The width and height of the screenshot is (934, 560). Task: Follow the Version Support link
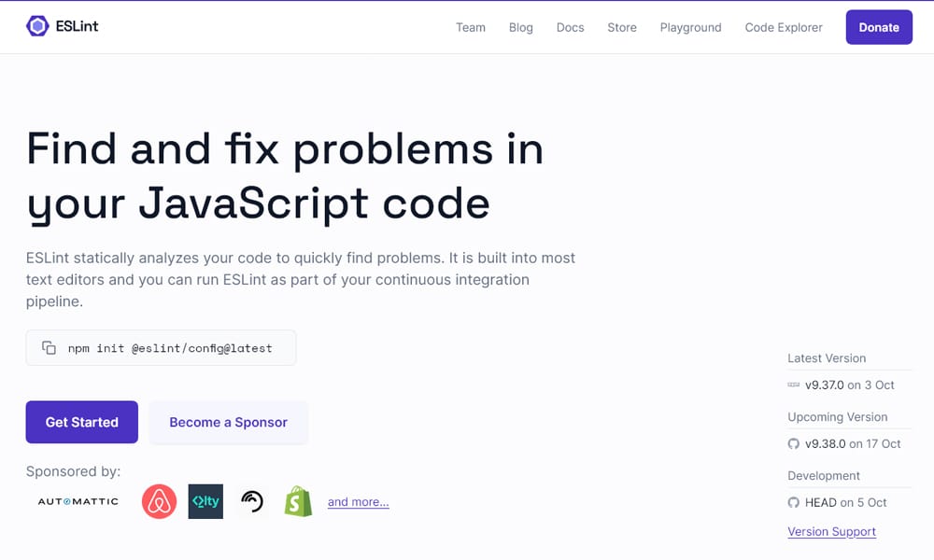click(x=831, y=531)
